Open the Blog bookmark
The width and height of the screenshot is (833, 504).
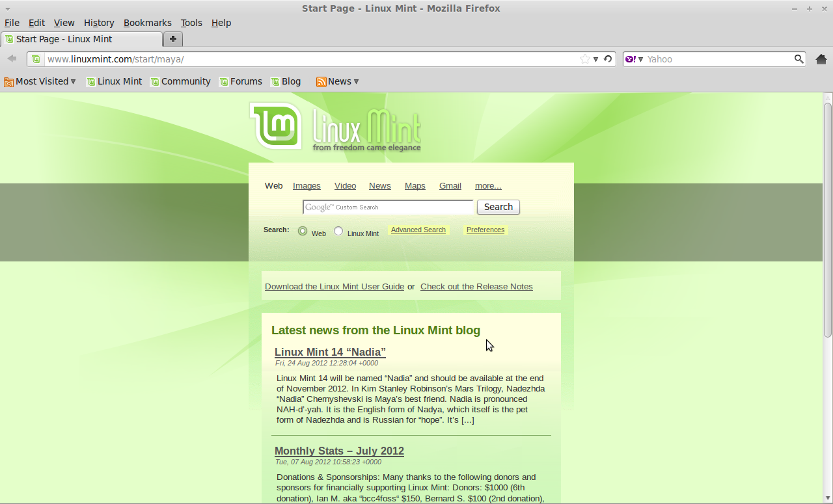[286, 82]
